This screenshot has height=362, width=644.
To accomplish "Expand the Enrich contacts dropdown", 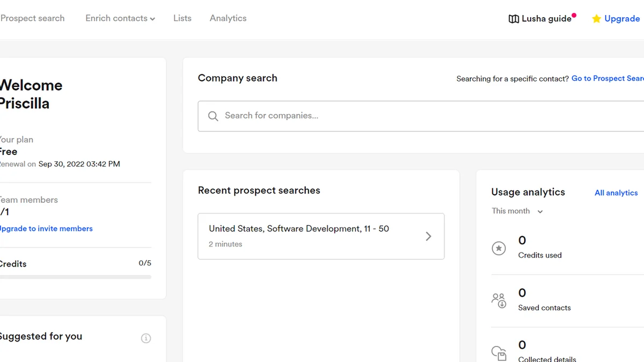I will [120, 18].
